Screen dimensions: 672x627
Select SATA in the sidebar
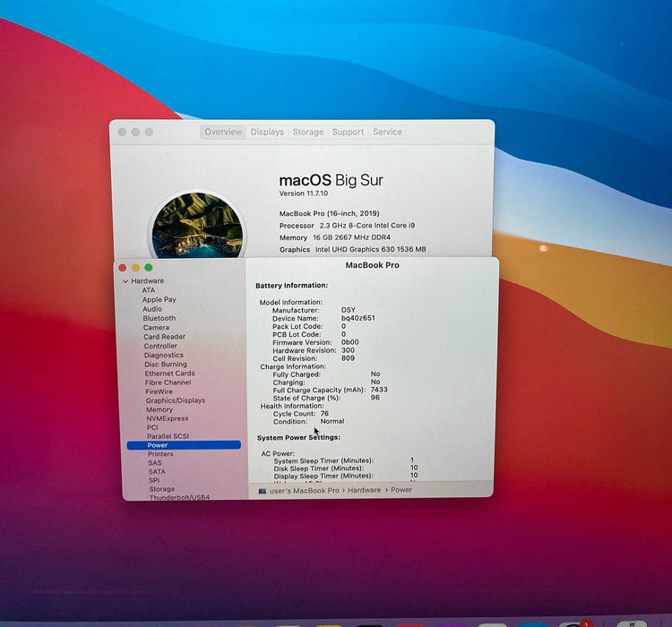[157, 471]
